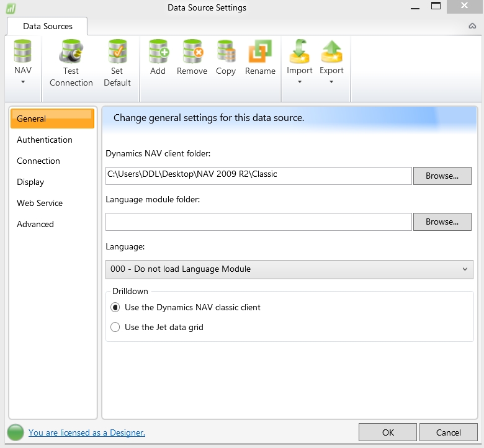Click the Import icon
The image size is (484, 448).
(300, 52)
